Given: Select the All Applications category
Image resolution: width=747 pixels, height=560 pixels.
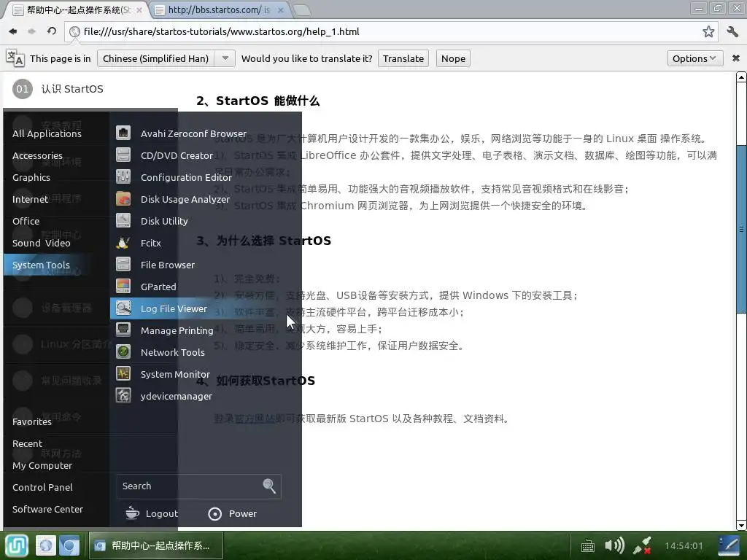Looking at the screenshot, I should pos(47,134).
